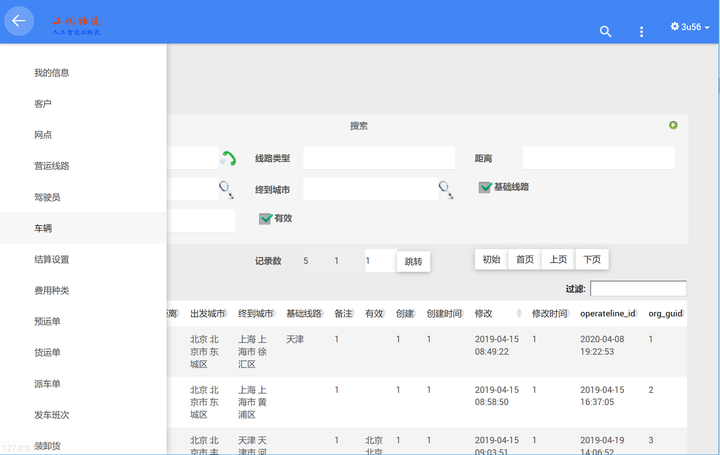Click the 2019-04-15 08:49:22 cell
This screenshot has height=455, width=720.
(497, 345)
